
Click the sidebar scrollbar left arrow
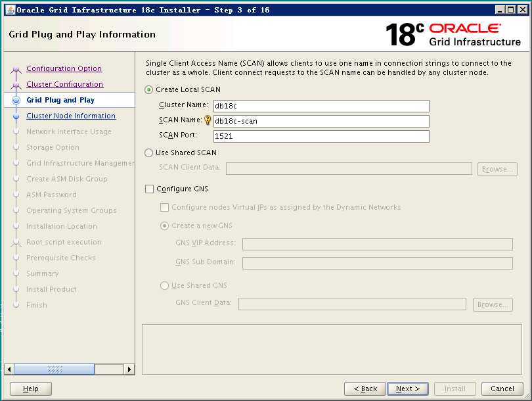tap(9, 369)
